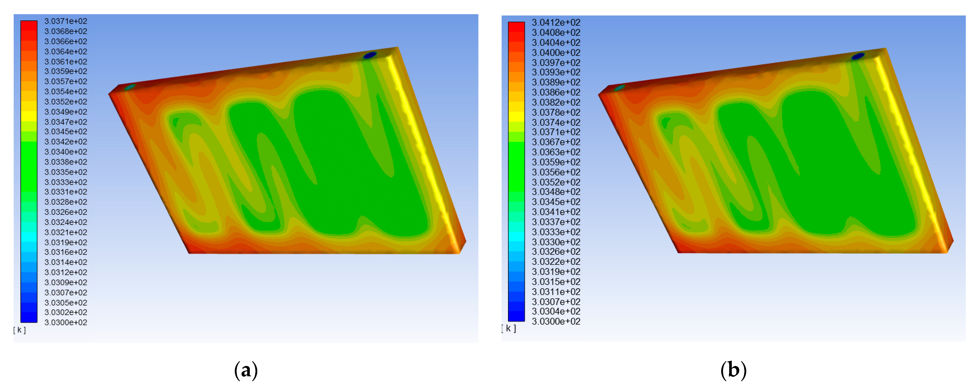Click the 3.0412e+02 legend label in panel b

click(x=556, y=22)
